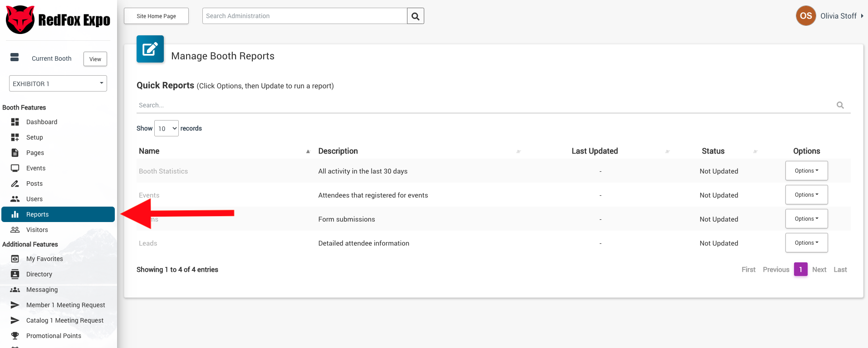Click 'Not Updated' status for Leads
The width and height of the screenshot is (868, 348).
[x=719, y=243]
